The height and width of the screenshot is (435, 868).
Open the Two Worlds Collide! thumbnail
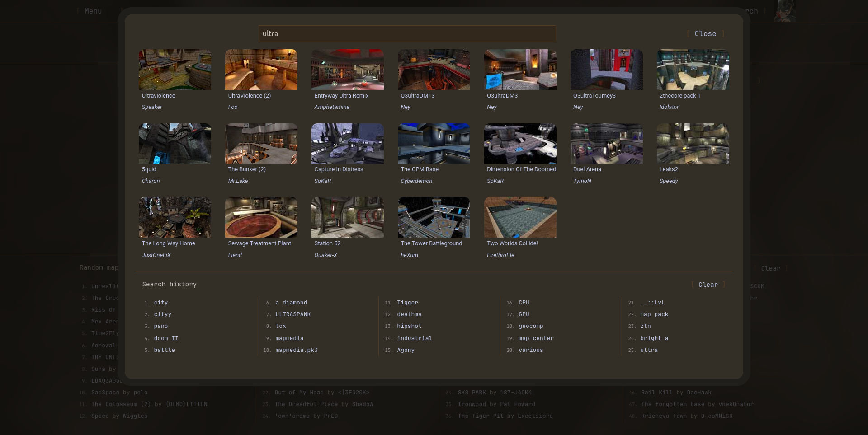coord(520,217)
